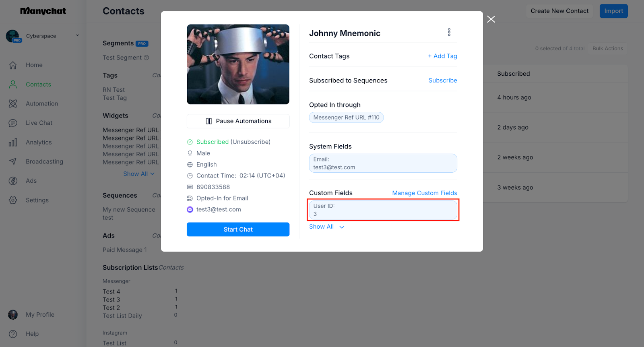
Task: Open the Settings gear in sidebar
Action: point(13,200)
